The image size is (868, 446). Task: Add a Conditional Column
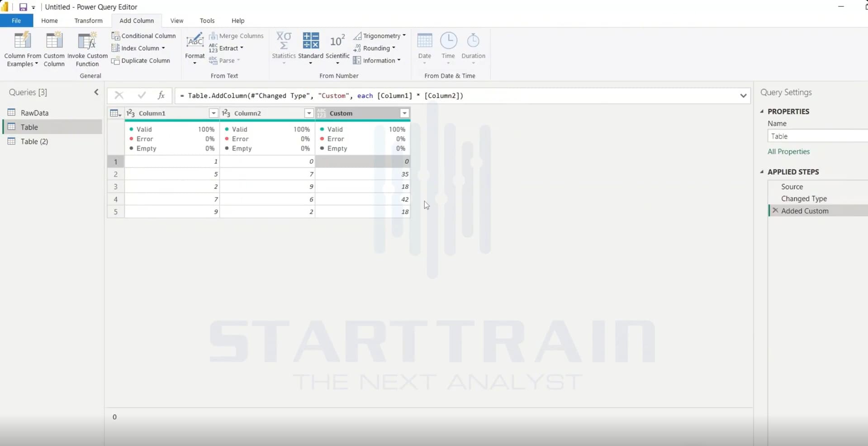point(144,36)
